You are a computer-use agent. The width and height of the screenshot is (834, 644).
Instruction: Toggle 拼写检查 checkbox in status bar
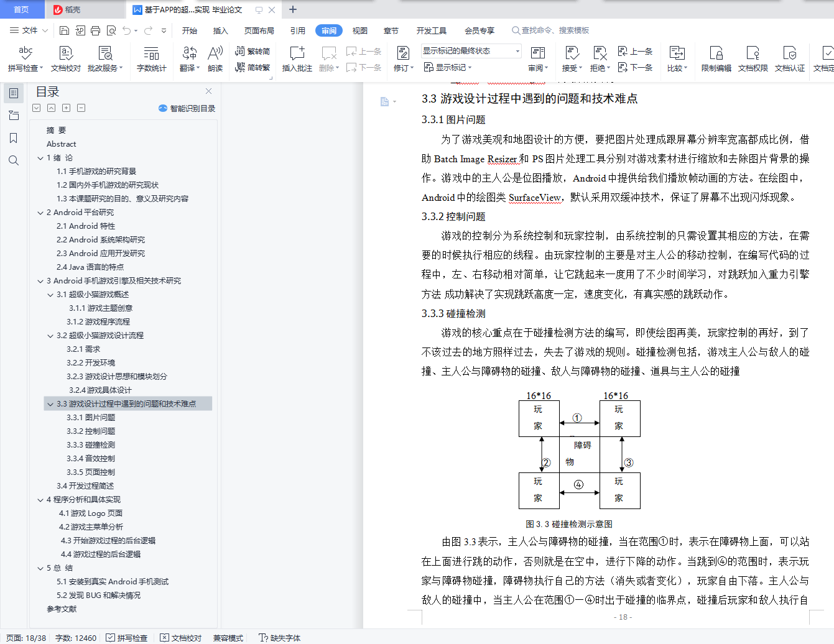coord(127,638)
